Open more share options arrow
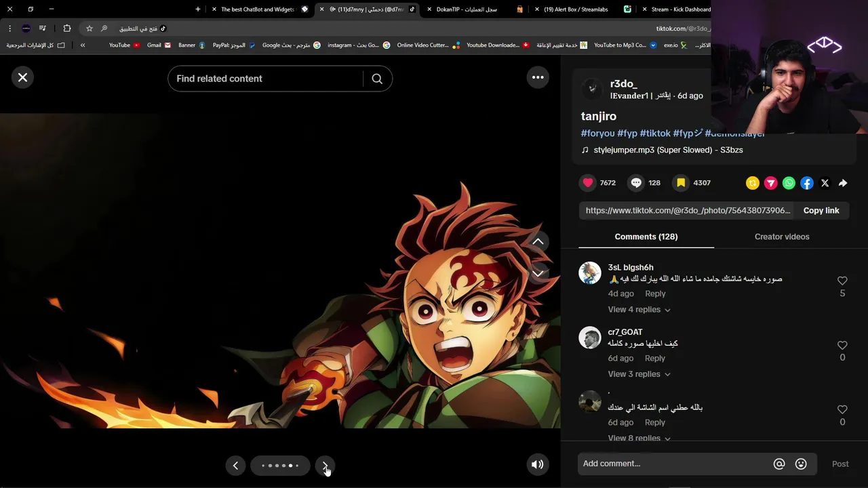Image resolution: width=868 pixels, height=488 pixels. click(843, 183)
